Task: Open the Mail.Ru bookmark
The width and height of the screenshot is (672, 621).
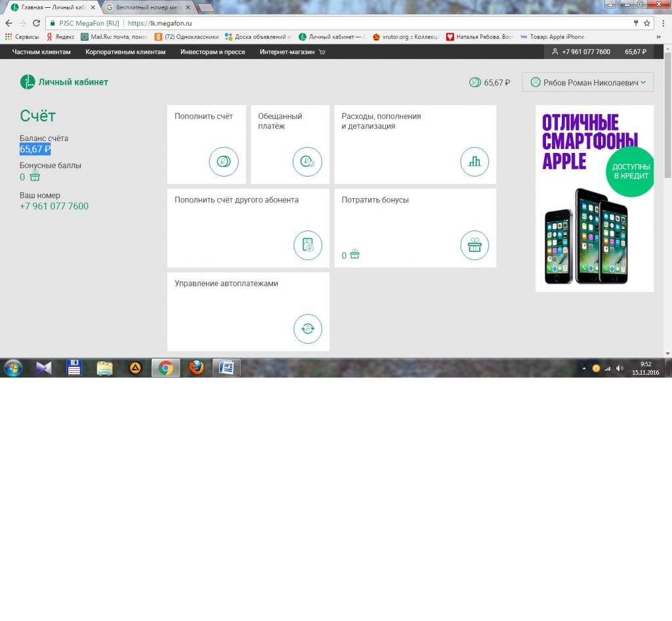Action: pos(114,37)
